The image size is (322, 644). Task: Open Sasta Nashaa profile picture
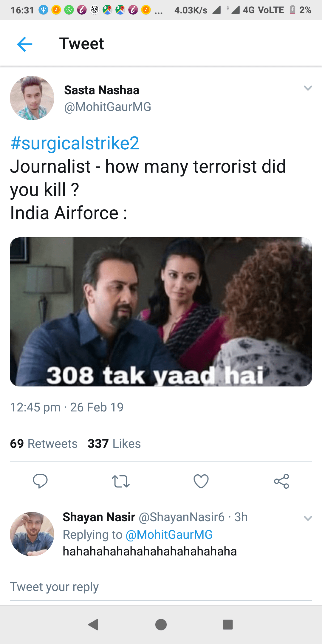[x=32, y=98]
